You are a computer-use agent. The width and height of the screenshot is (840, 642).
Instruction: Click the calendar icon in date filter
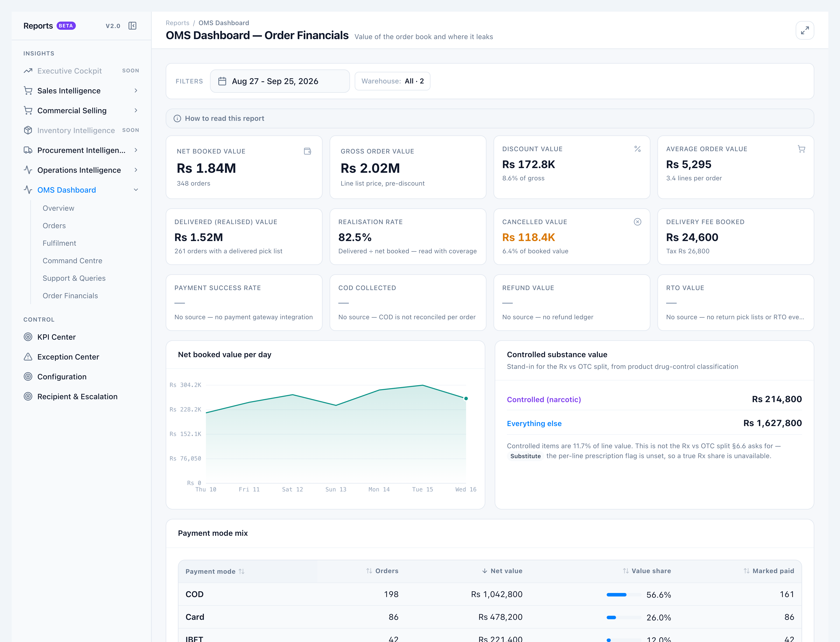point(222,81)
